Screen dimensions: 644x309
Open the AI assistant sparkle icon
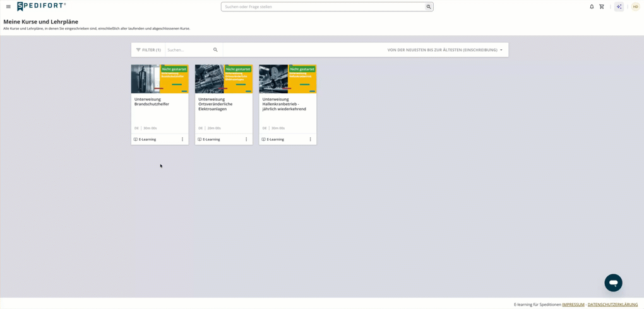point(619,6)
